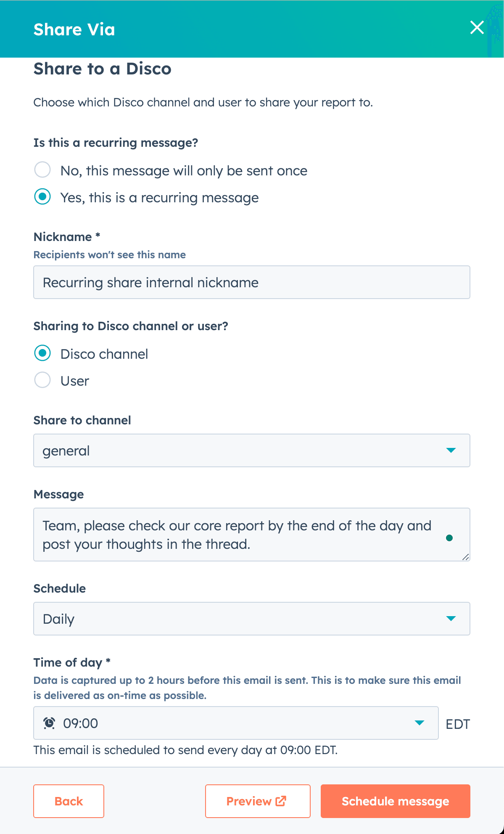
Task: Open the report Preview
Action: (257, 801)
